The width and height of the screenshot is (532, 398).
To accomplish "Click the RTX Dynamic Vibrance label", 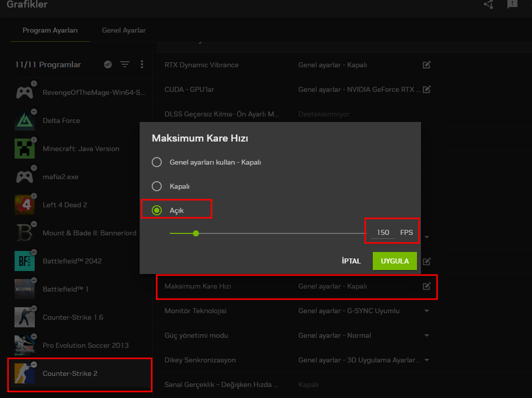I will pyautogui.click(x=201, y=65).
